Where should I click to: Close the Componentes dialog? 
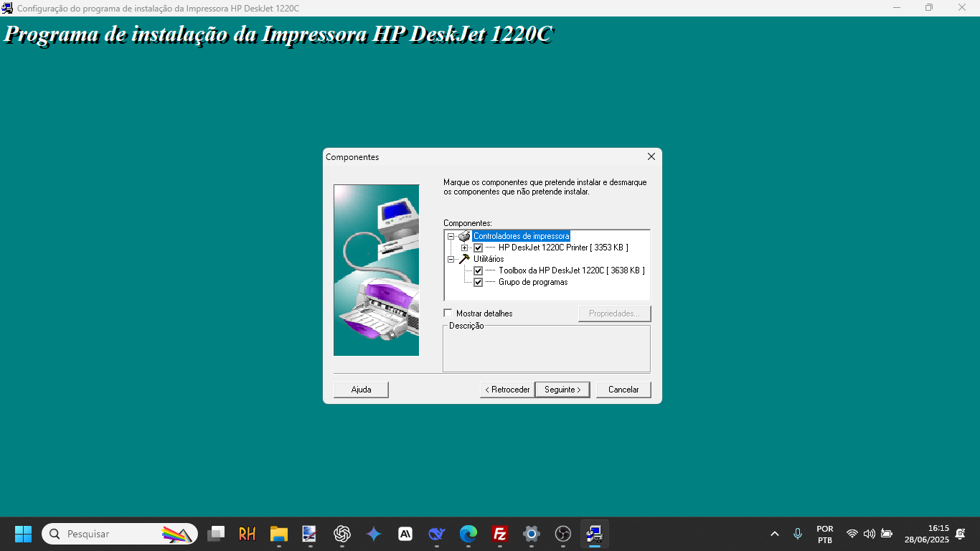coord(651,156)
